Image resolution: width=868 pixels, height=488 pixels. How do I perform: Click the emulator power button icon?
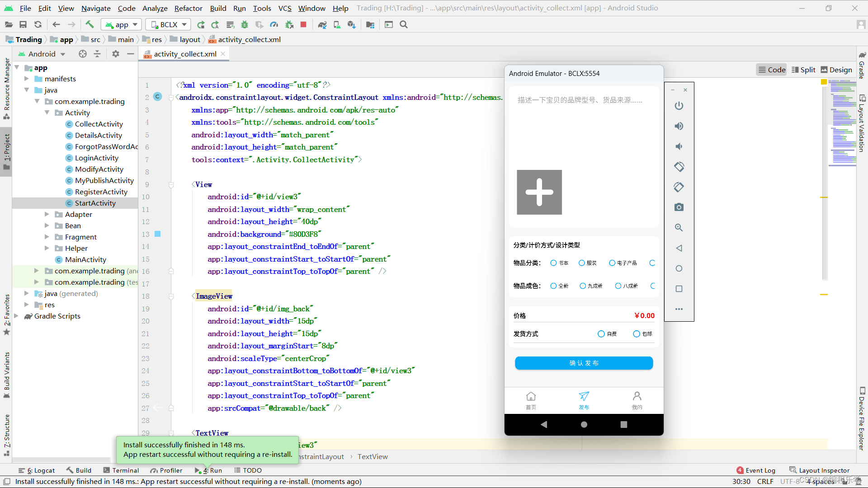click(x=679, y=106)
